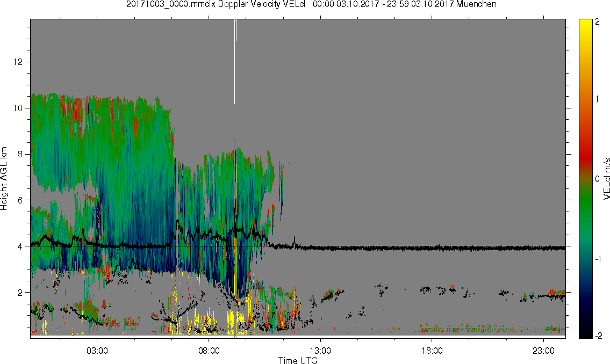This screenshot has width=610, height=364.
Task: Click the colorbar label 'VELcl m/s'
Action: [606, 179]
